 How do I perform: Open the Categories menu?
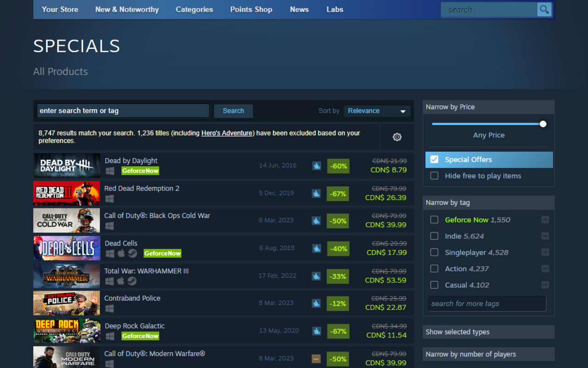[194, 9]
